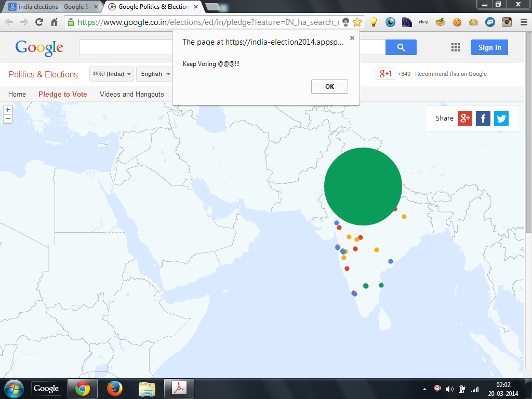Image resolution: width=532 pixels, height=399 pixels.
Task: Close the alert dialog with X
Action: pyautogui.click(x=352, y=38)
